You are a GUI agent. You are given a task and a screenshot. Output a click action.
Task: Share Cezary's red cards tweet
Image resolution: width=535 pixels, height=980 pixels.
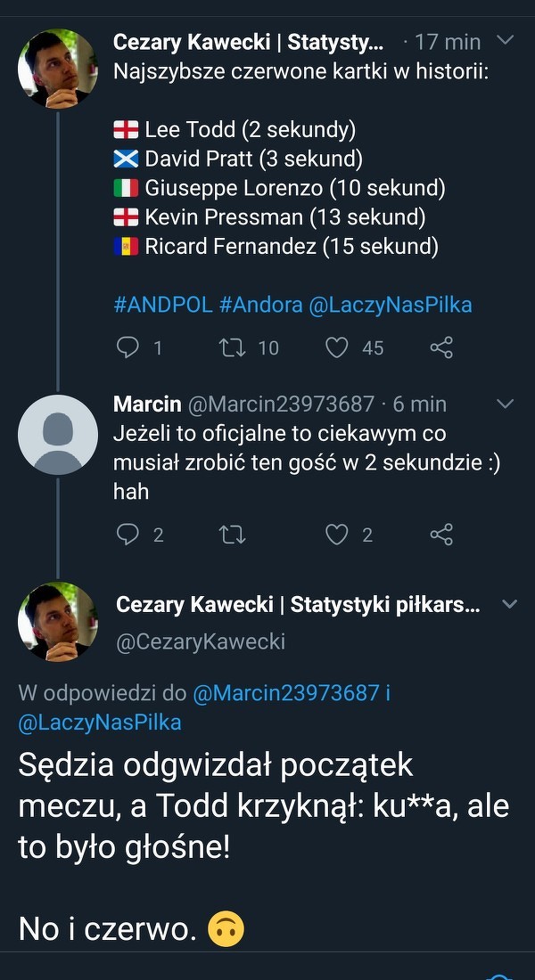pyautogui.click(x=441, y=347)
